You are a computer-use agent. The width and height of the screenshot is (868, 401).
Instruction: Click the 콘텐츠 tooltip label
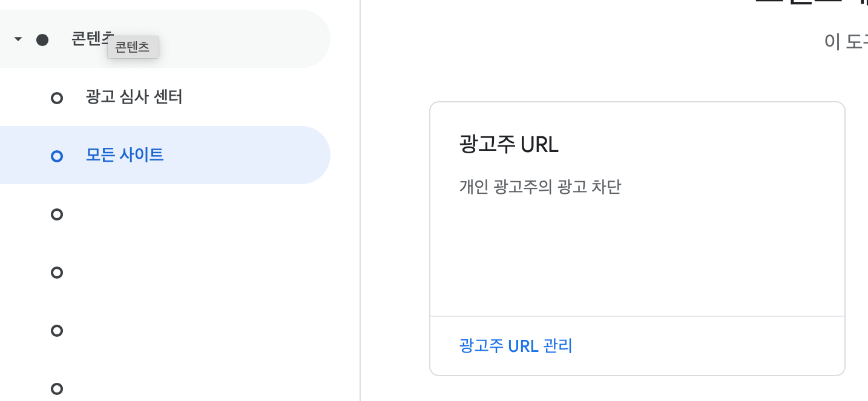coord(133,47)
